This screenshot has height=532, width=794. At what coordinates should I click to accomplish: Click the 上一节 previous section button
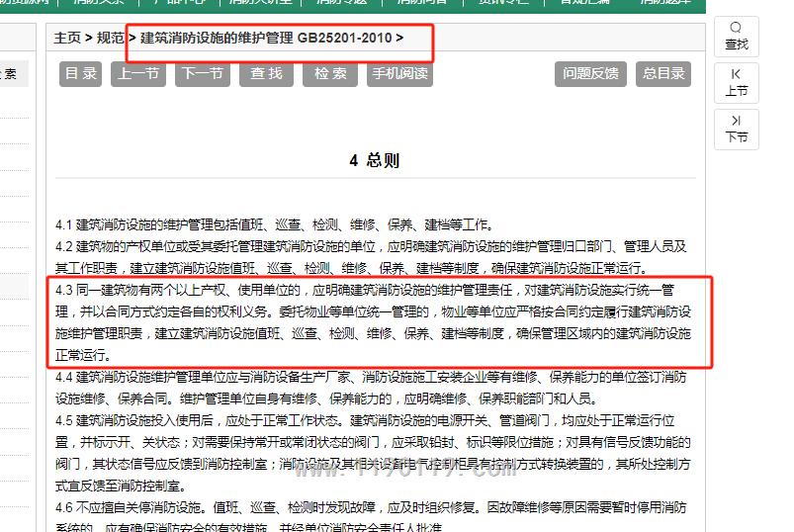[138, 74]
